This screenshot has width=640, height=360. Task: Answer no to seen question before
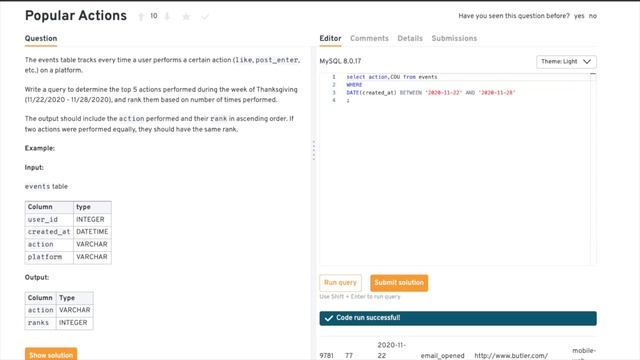click(x=593, y=16)
